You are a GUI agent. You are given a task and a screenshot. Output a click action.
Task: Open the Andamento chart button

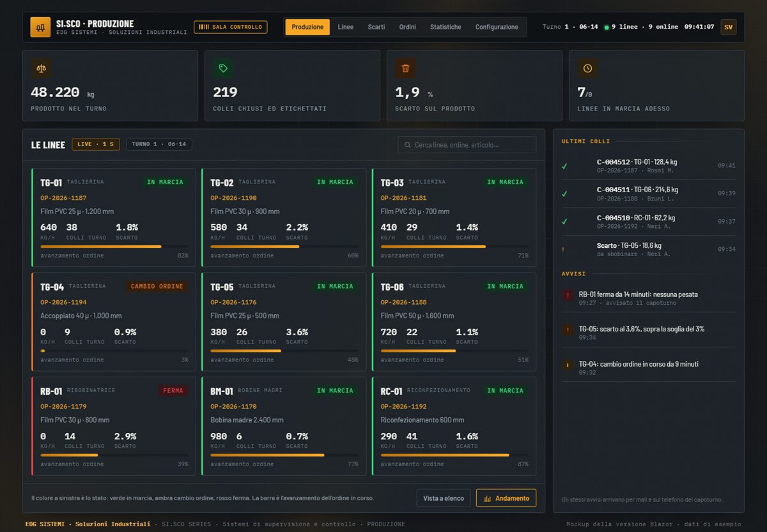click(x=506, y=498)
